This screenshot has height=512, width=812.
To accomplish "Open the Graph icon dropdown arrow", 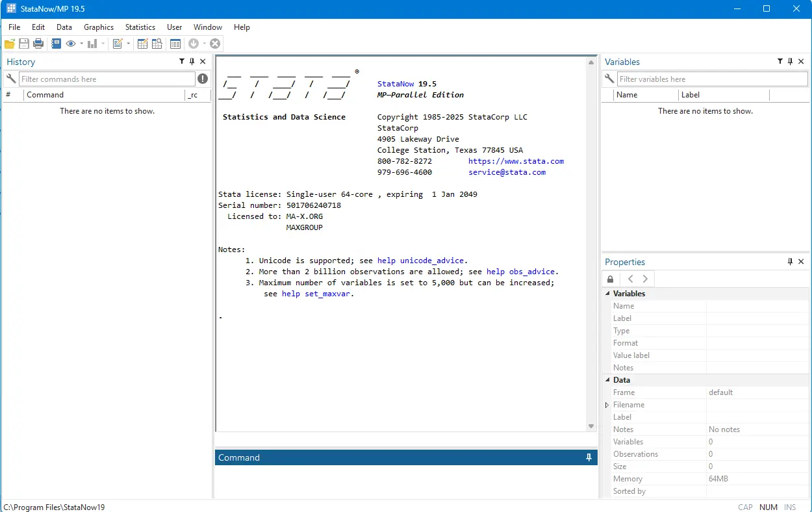I will (x=103, y=44).
